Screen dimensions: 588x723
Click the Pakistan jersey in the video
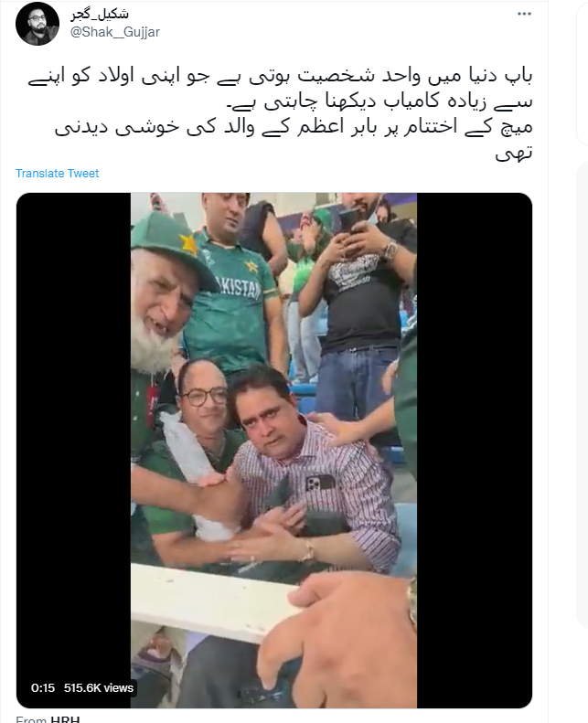(230, 300)
